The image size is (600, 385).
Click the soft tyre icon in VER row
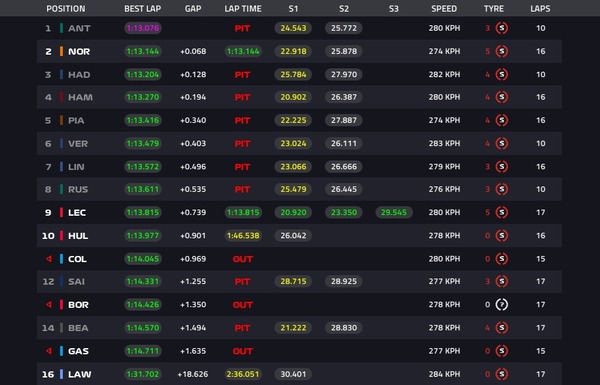point(502,144)
